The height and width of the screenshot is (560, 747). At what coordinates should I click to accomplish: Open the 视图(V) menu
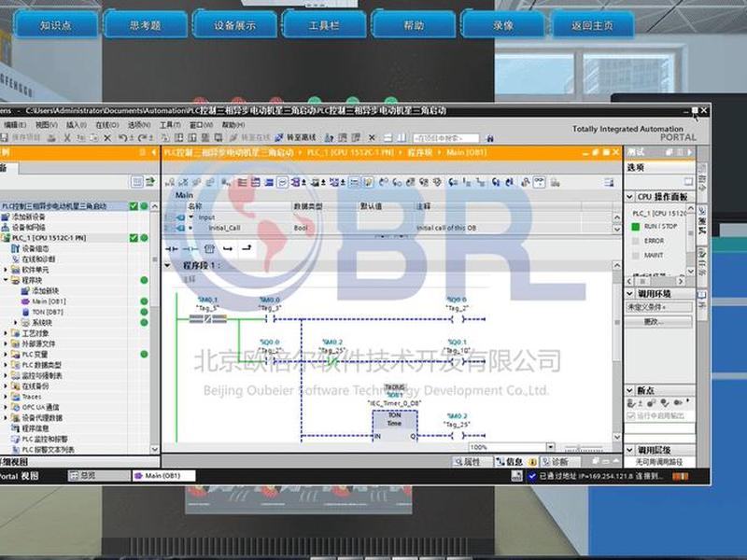[46, 125]
